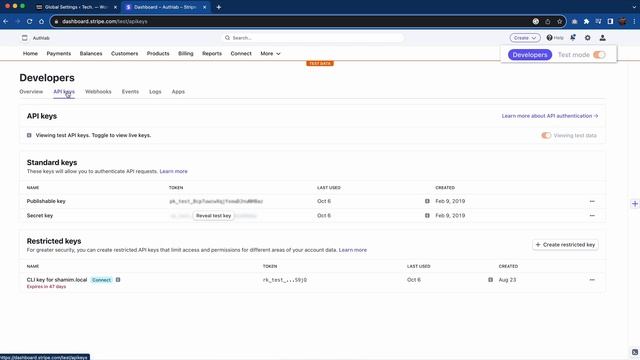Click the browser back arrow
This screenshot has height=360, width=640.
click(x=6, y=21)
